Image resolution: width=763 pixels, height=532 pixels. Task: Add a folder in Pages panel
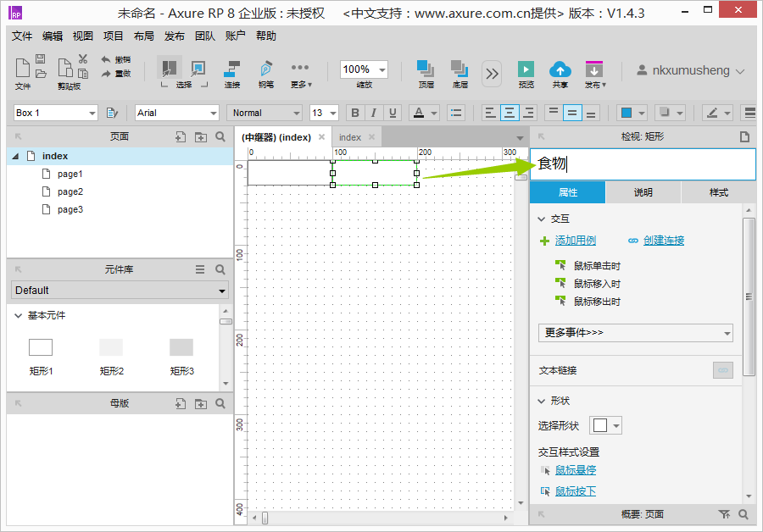pos(200,137)
